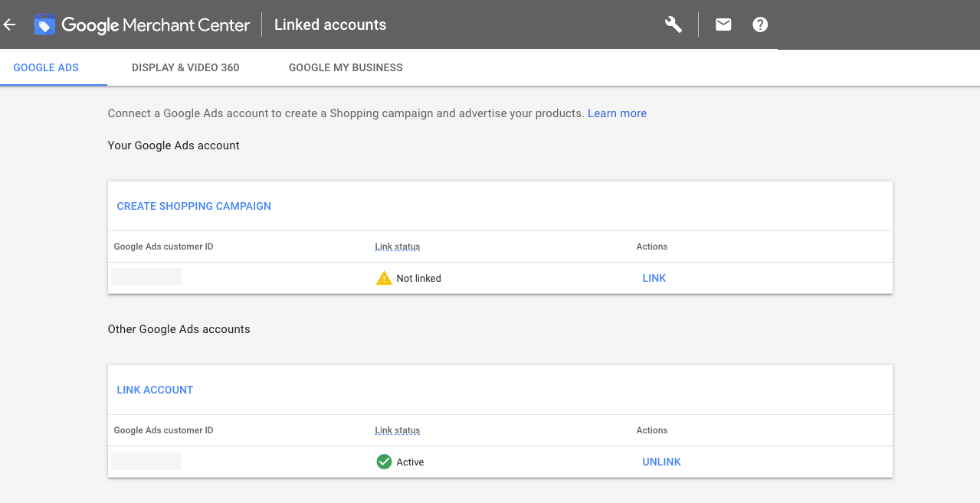Click the Active status text
This screenshot has width=980, height=503.
(410, 462)
